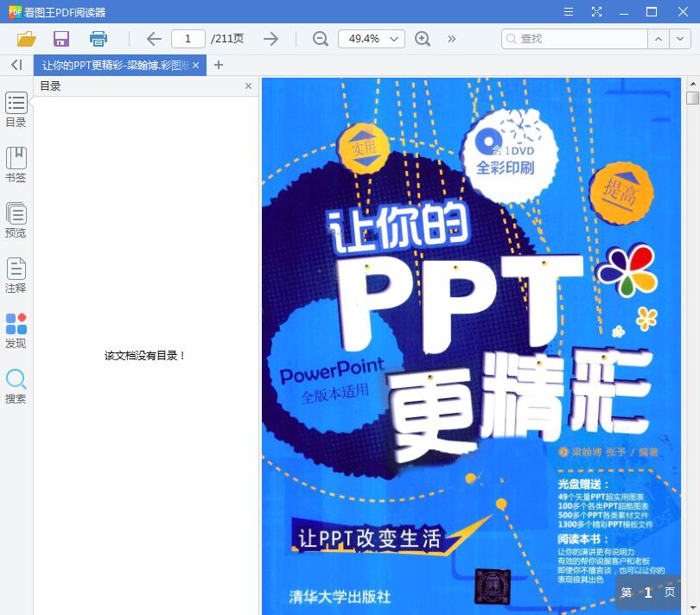Zoom in with the plus magnifier
700x615 pixels.
pos(422,39)
